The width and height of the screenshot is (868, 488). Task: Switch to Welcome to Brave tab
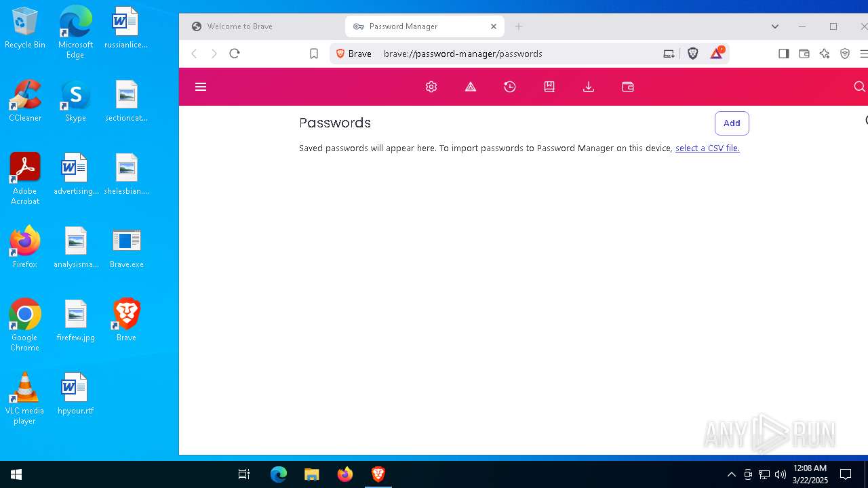coord(264,26)
